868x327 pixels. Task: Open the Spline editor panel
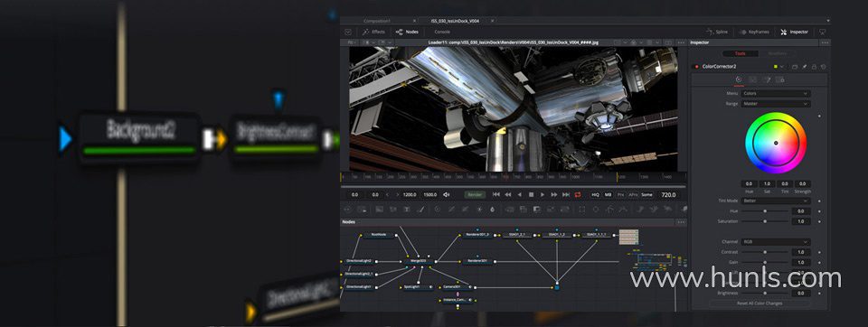717,33
